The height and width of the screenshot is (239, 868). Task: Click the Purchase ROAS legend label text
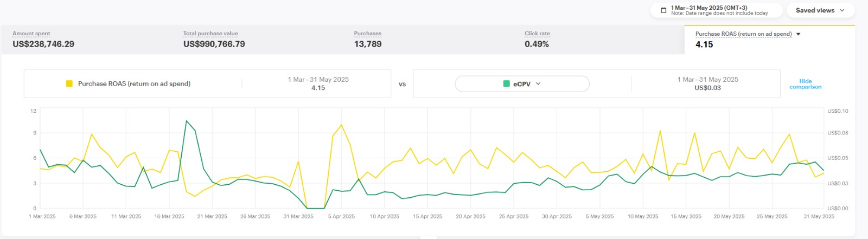tap(134, 84)
